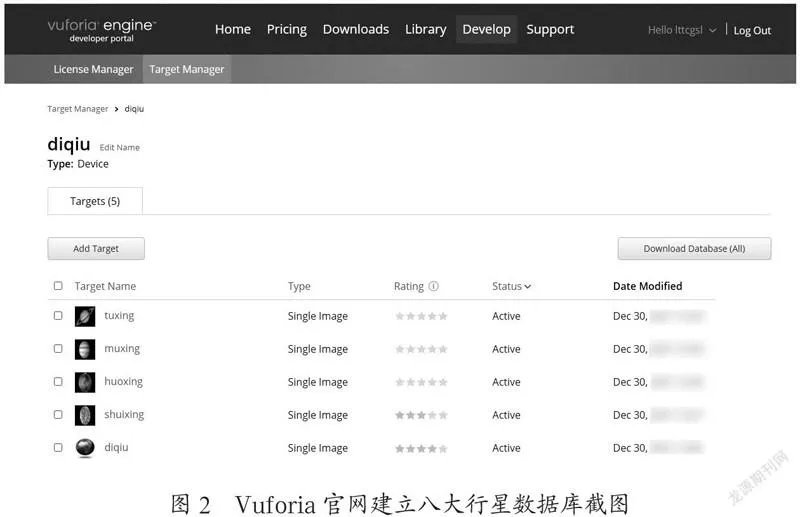Click the Single Image type for muxing
The height and width of the screenshot is (517, 800).
coord(317,350)
